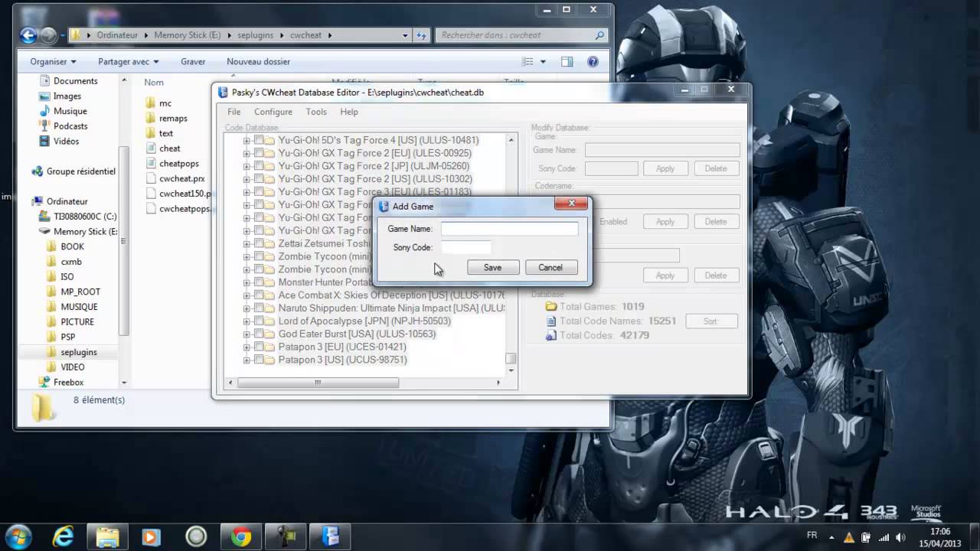Select the cwcheat.prx file icon
This screenshot has height=551, width=980.
coord(150,178)
